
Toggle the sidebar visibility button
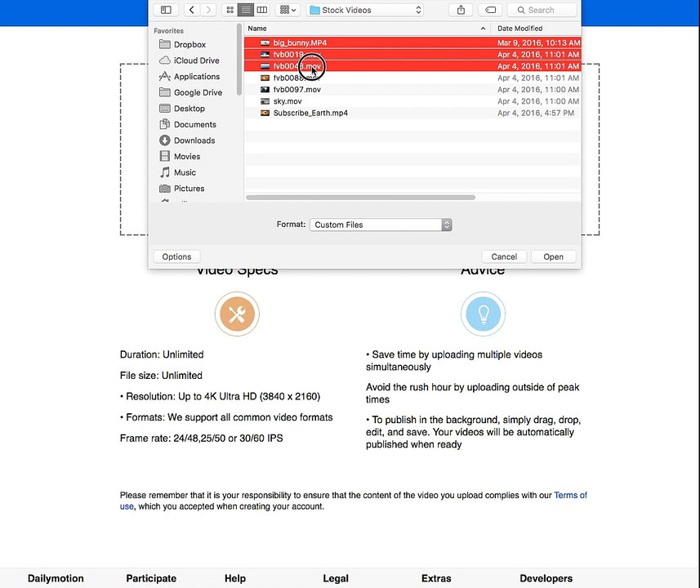point(166,10)
